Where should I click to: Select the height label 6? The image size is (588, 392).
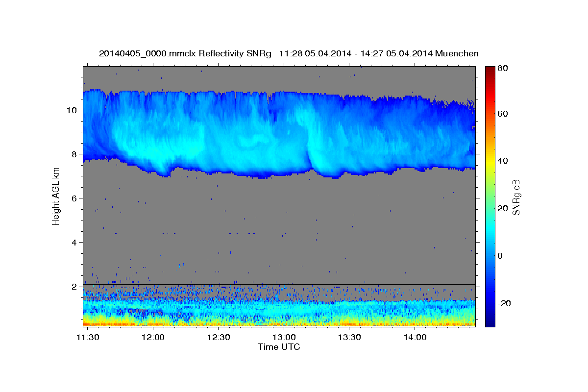[75, 198]
